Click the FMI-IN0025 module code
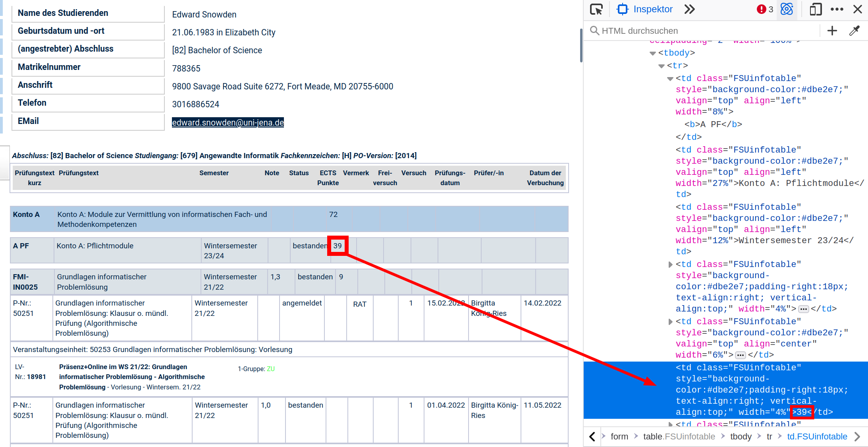The width and height of the screenshot is (868, 447). [25, 282]
